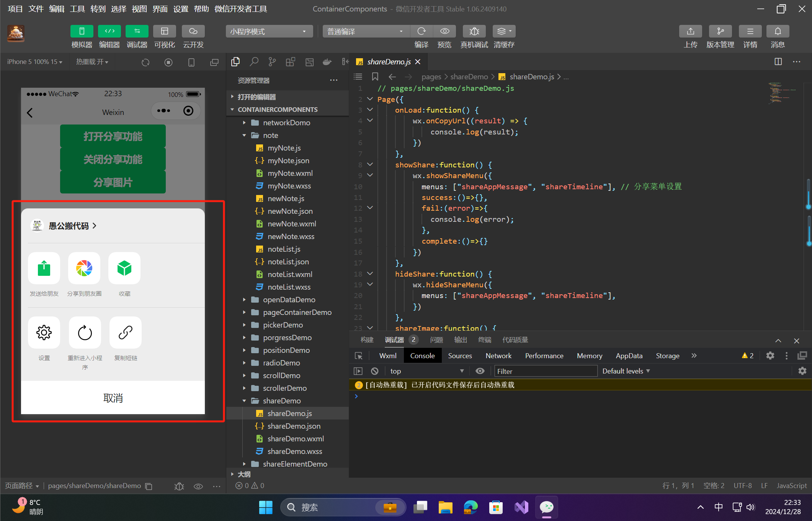
Task: Click the search icon in editor sidebar
Action: (x=254, y=62)
